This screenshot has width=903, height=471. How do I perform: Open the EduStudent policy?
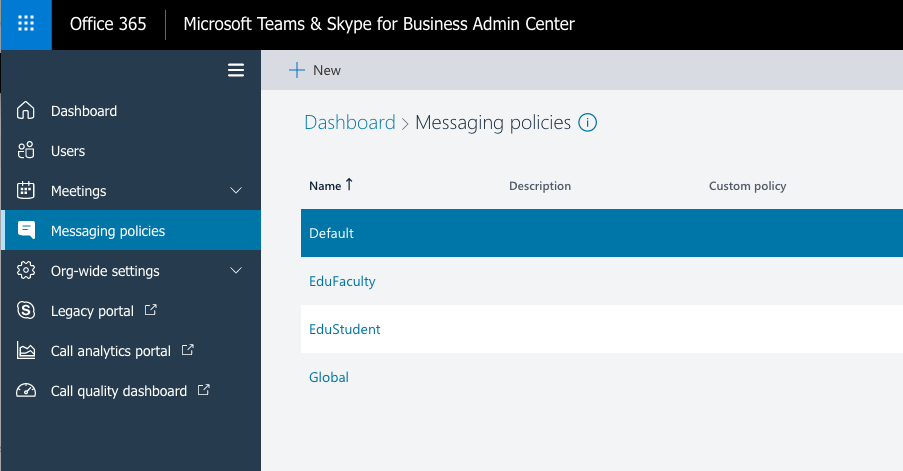(x=344, y=329)
